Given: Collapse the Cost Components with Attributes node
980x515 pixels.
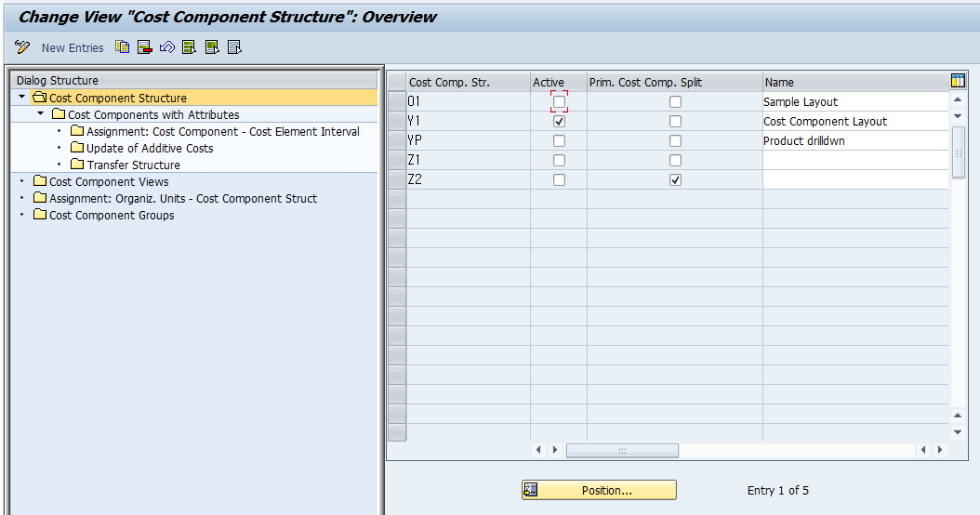Looking at the screenshot, I should (x=41, y=114).
